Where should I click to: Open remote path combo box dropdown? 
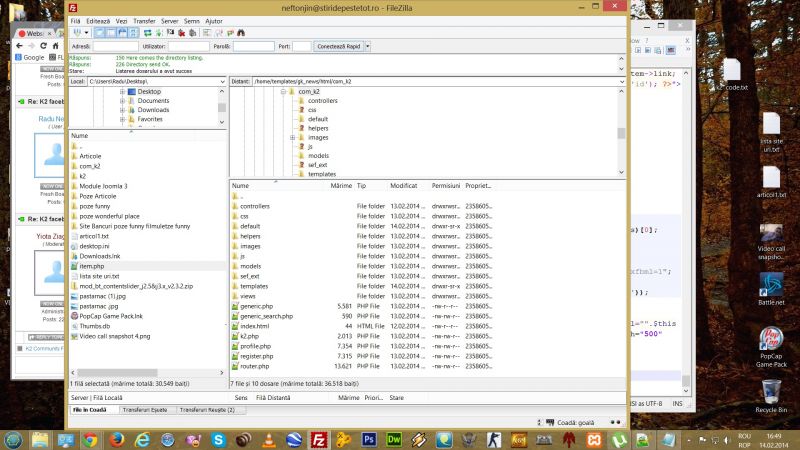pos(621,81)
